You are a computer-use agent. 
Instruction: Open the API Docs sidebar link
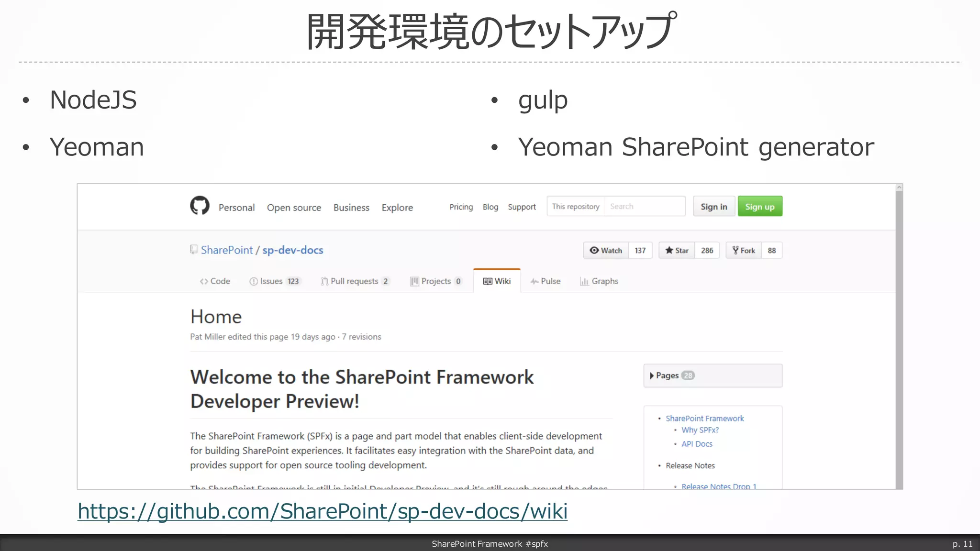pos(697,444)
